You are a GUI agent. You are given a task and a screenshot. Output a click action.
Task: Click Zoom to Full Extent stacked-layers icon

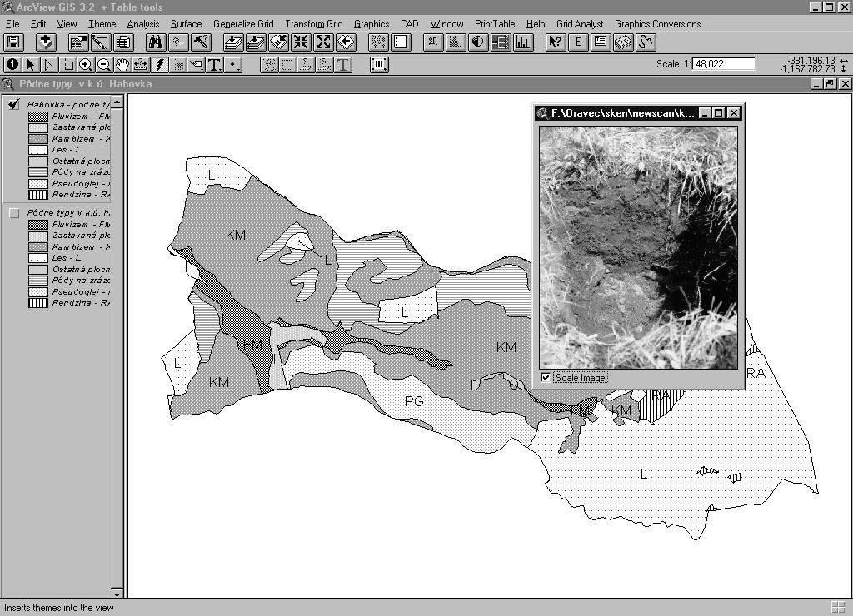click(x=233, y=42)
